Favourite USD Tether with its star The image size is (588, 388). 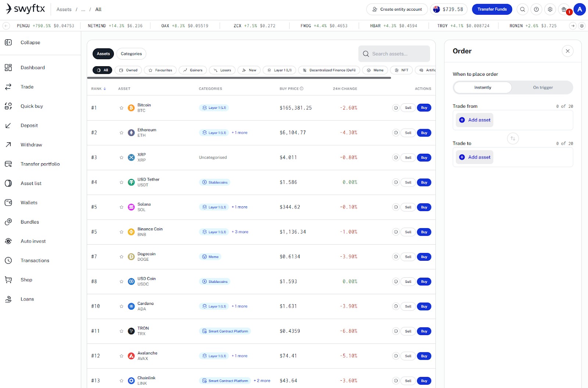click(122, 182)
